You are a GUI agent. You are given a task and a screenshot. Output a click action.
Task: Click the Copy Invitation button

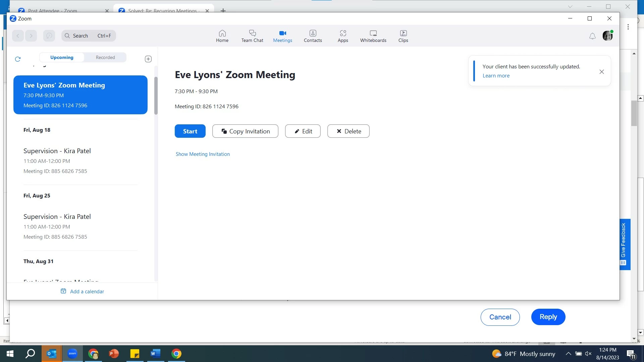click(x=245, y=131)
